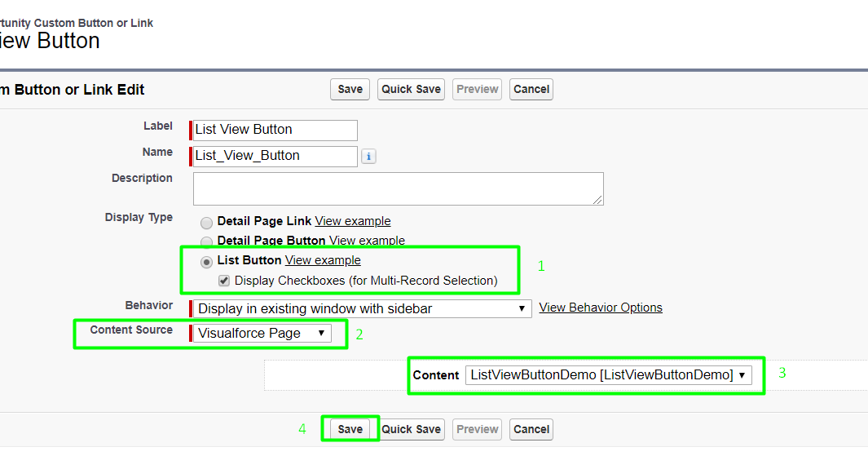This screenshot has height=456, width=868.
Task: Choose the List Button radio option
Action: 207,262
